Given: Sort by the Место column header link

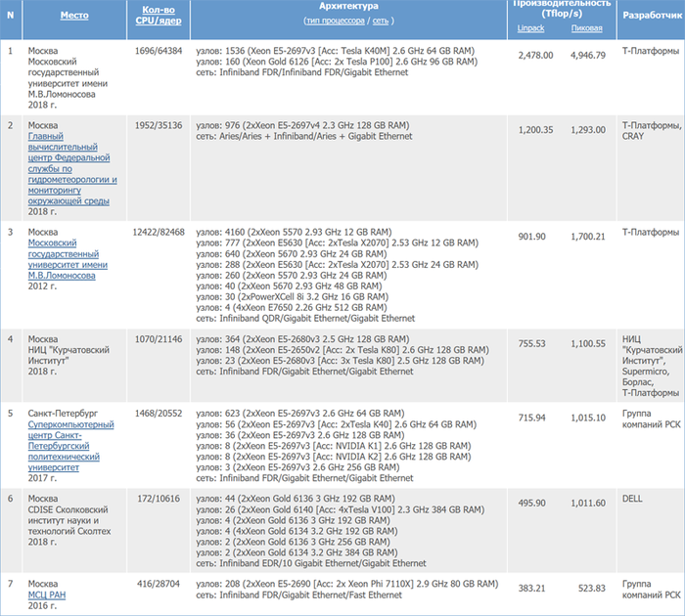Looking at the screenshot, I should point(73,15).
